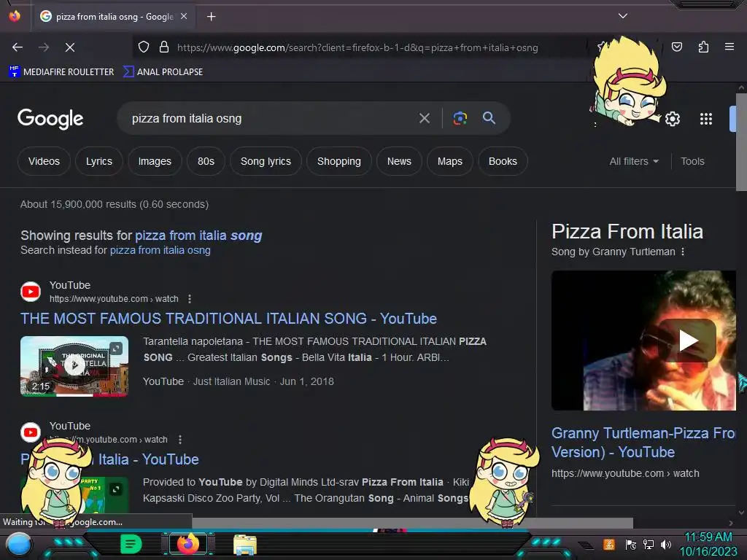Play the Tarantella video thumbnail
This screenshot has width=747, height=560.
tap(74, 366)
